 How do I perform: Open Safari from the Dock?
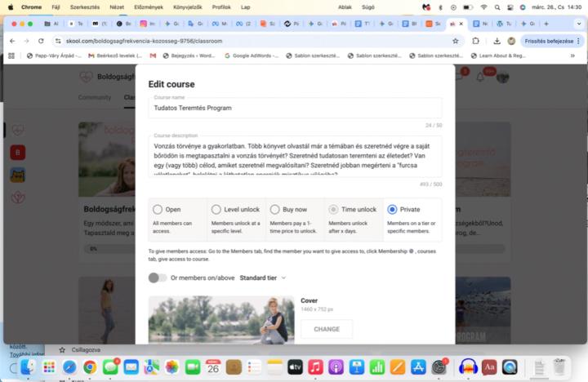(69, 367)
